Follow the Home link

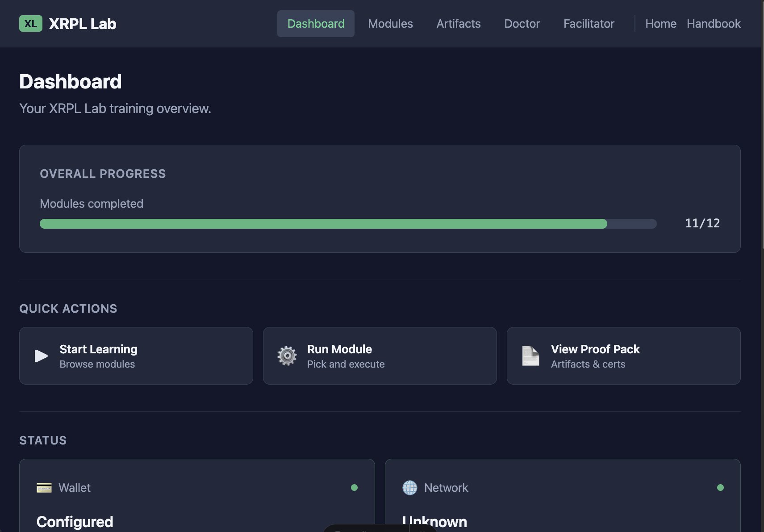(x=661, y=24)
